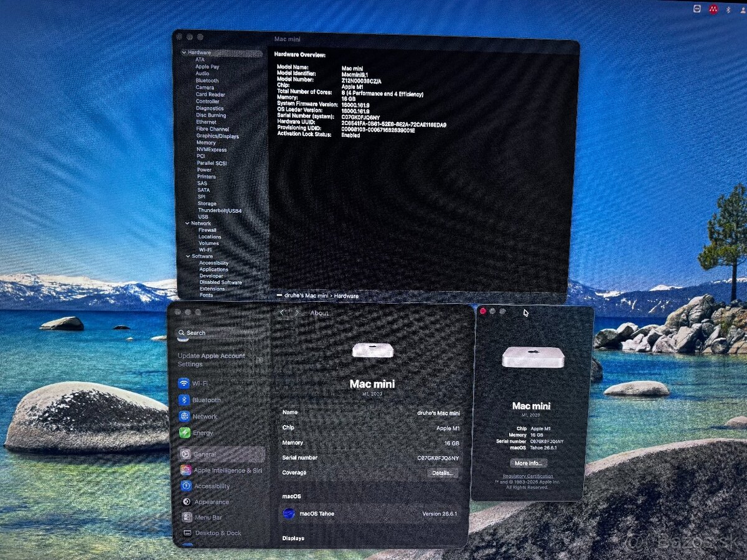747x560 pixels.
Task: Click 'druhe's Mac mini' in System Information path bar
Action: point(306,296)
